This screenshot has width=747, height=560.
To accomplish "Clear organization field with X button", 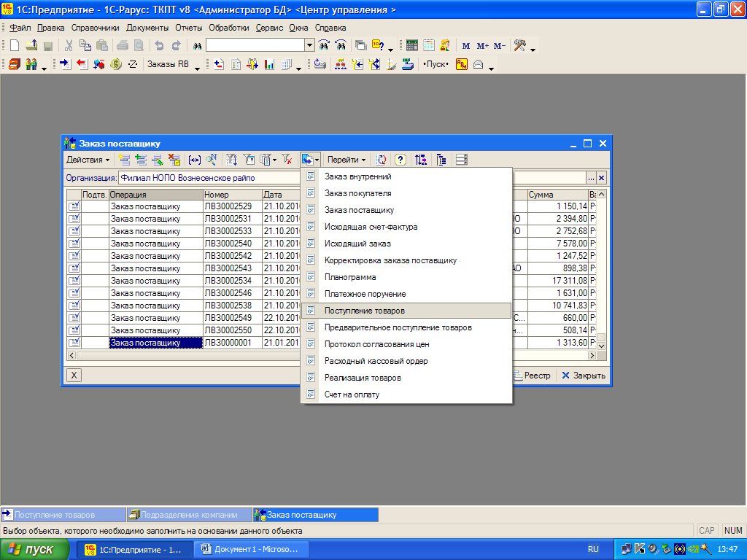I will click(x=601, y=178).
